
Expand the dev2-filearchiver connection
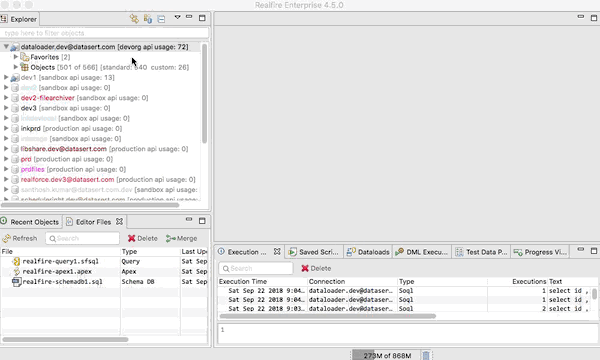pos(6,98)
